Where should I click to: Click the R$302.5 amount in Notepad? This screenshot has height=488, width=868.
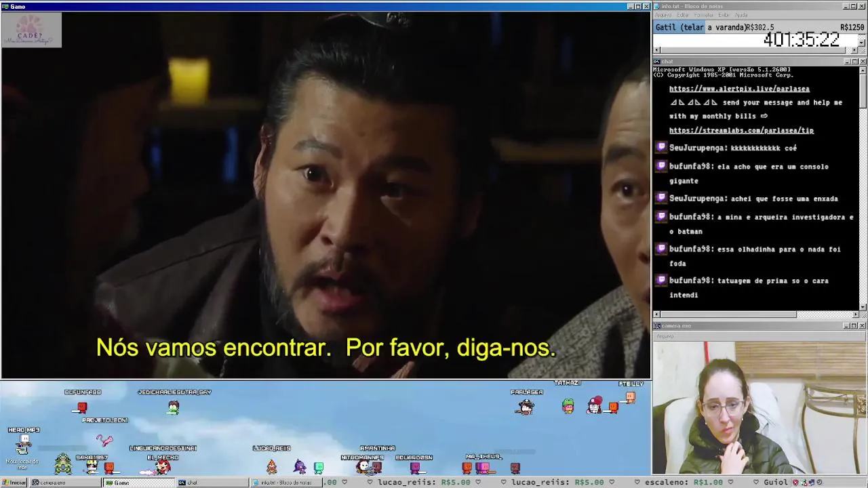point(759,27)
